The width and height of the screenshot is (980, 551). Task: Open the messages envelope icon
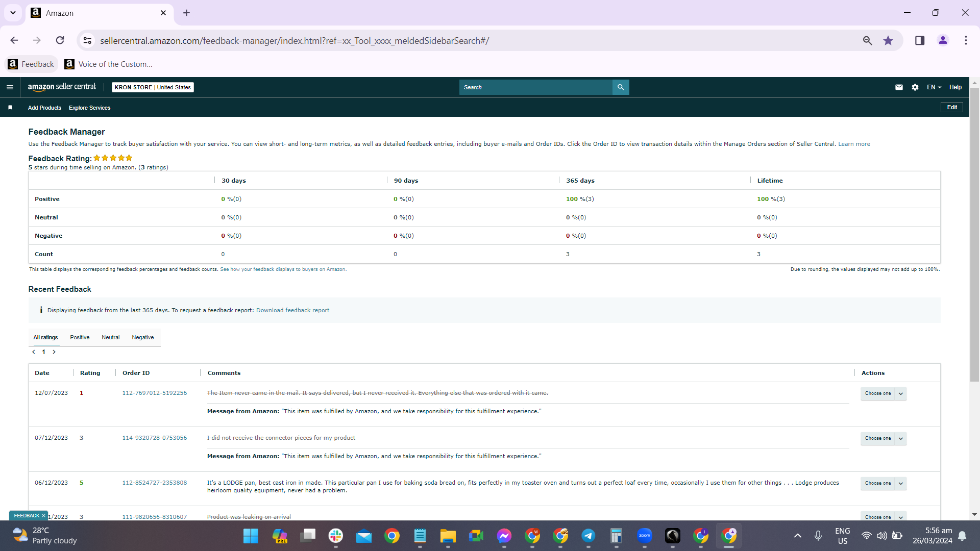[x=899, y=87]
